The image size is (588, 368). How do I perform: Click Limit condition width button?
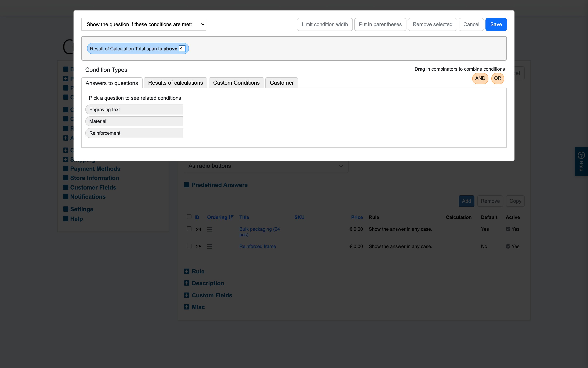(325, 24)
